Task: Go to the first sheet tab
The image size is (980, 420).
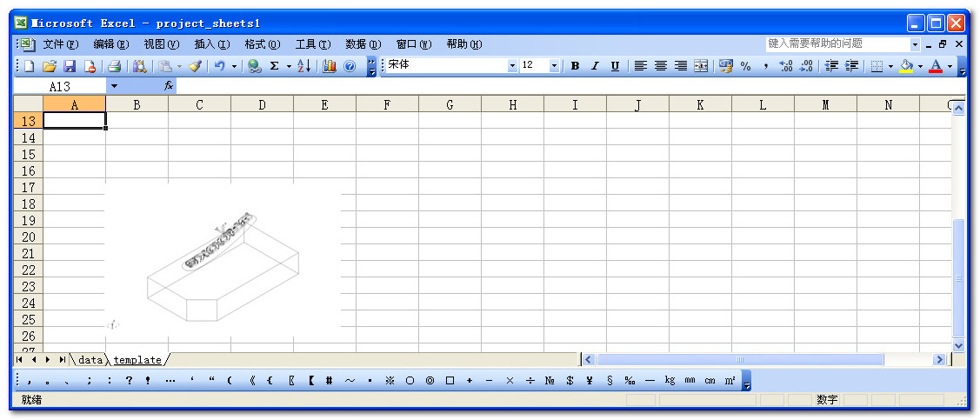Action: [19, 360]
